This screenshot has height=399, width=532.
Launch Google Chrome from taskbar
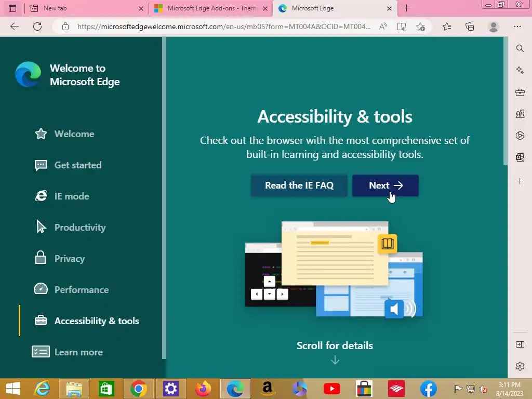[x=138, y=389]
